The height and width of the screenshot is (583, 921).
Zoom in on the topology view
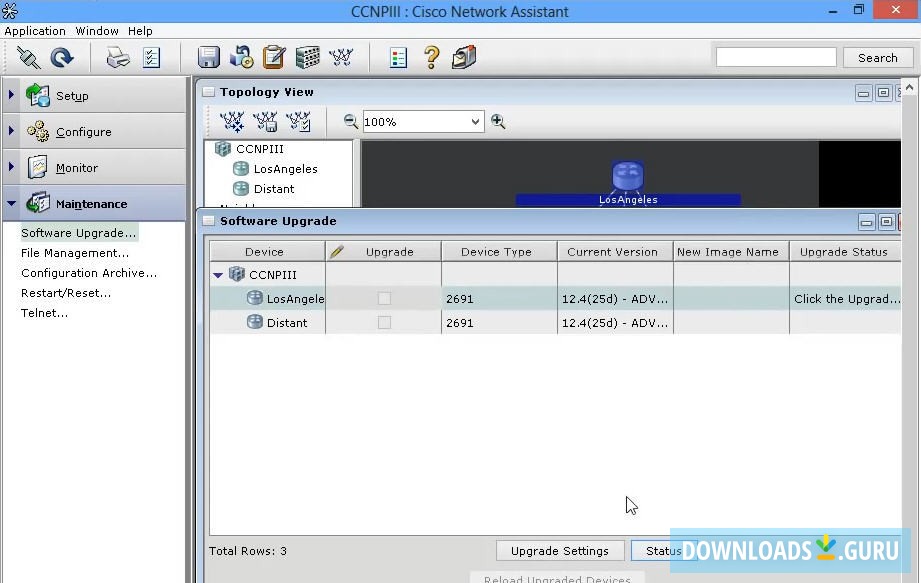(498, 122)
